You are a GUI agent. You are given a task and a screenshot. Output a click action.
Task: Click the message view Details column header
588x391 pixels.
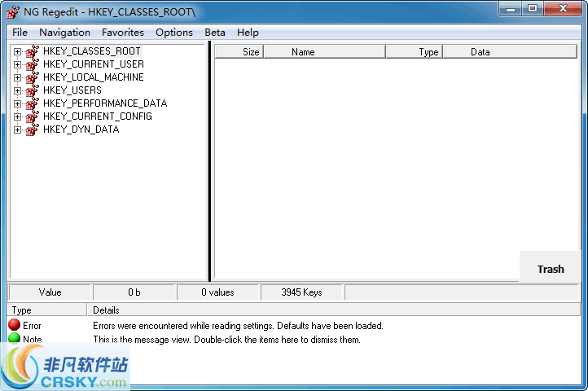point(334,310)
